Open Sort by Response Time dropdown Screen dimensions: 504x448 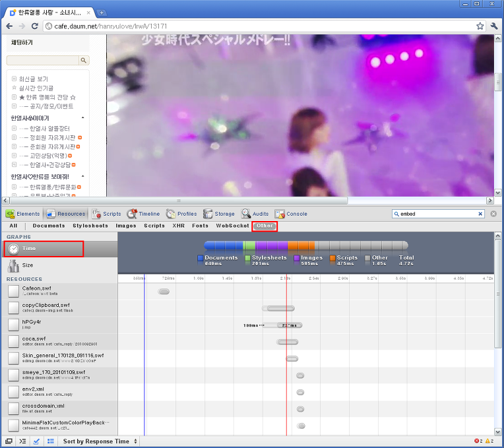(x=100, y=441)
